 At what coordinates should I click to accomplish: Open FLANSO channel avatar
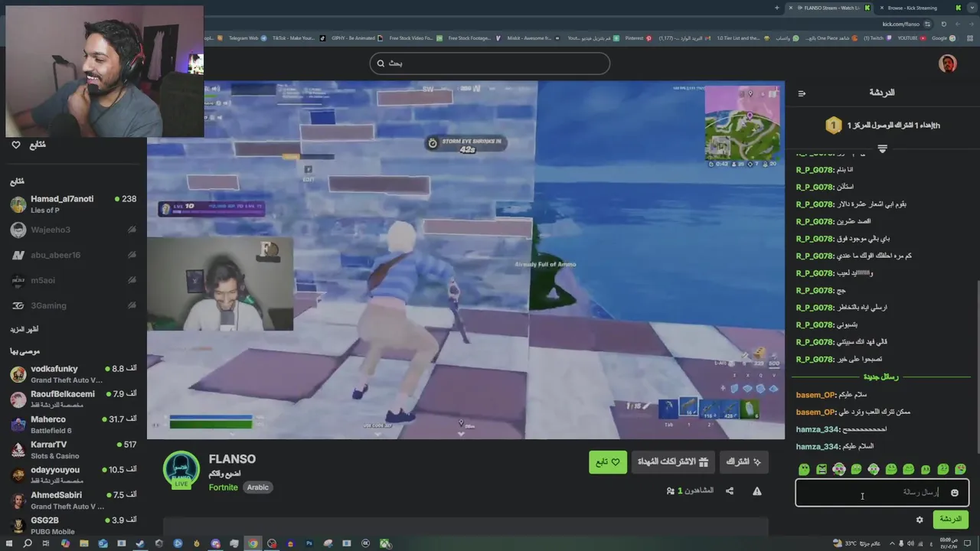coord(181,469)
